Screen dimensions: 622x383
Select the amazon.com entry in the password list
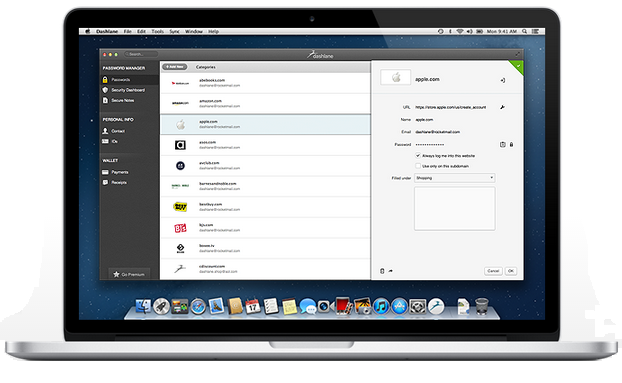pos(265,103)
